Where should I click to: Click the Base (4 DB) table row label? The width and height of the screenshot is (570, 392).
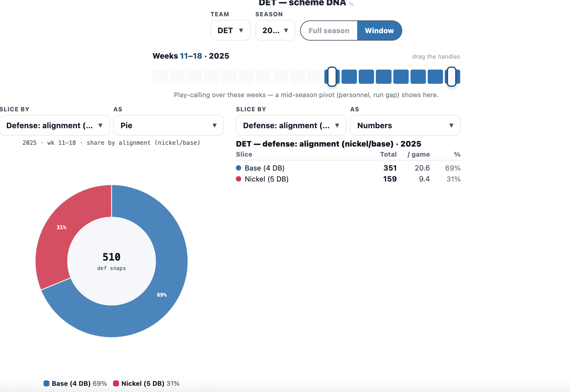[x=265, y=168]
